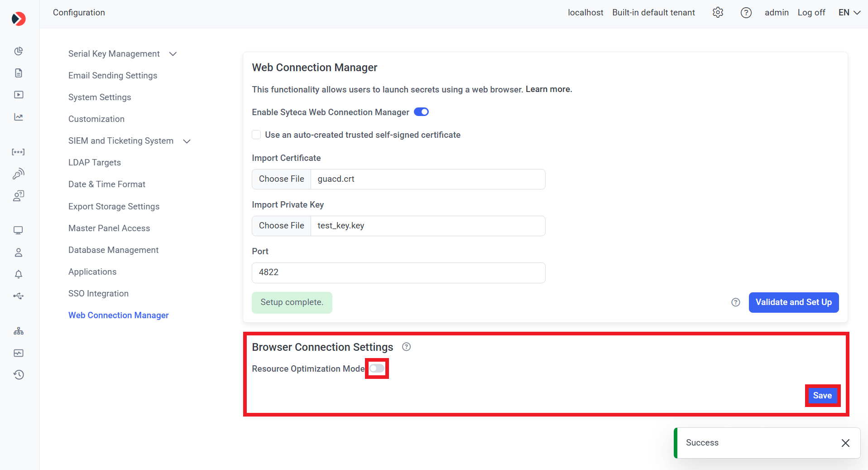
Task: Click the Validate and Set Up button
Action: tap(793, 302)
